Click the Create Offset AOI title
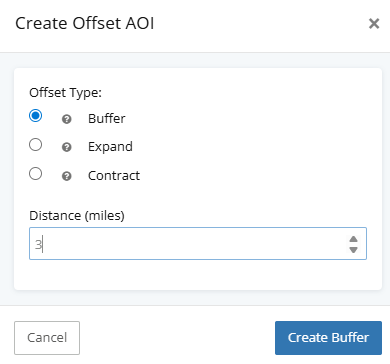The height and width of the screenshot is (364, 390). pos(85,24)
